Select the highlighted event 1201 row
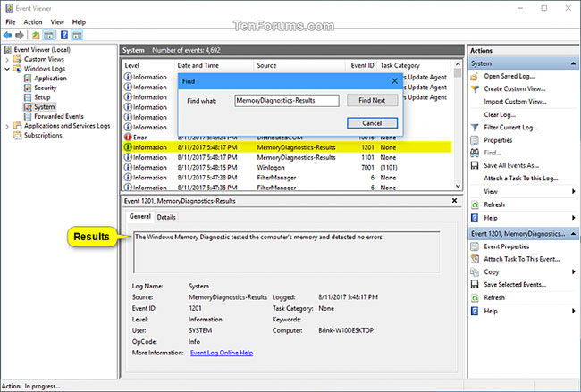This screenshot has width=581, height=392. (287, 147)
